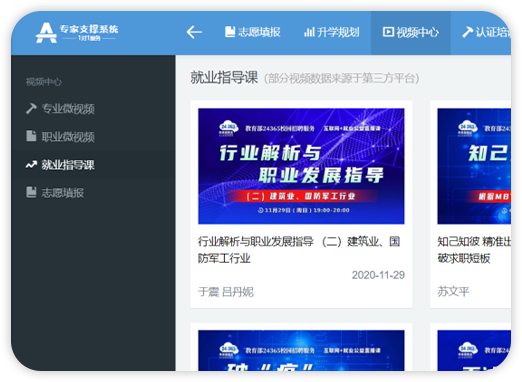Open the 破"疫" video thumbnail in second row

[301, 350]
